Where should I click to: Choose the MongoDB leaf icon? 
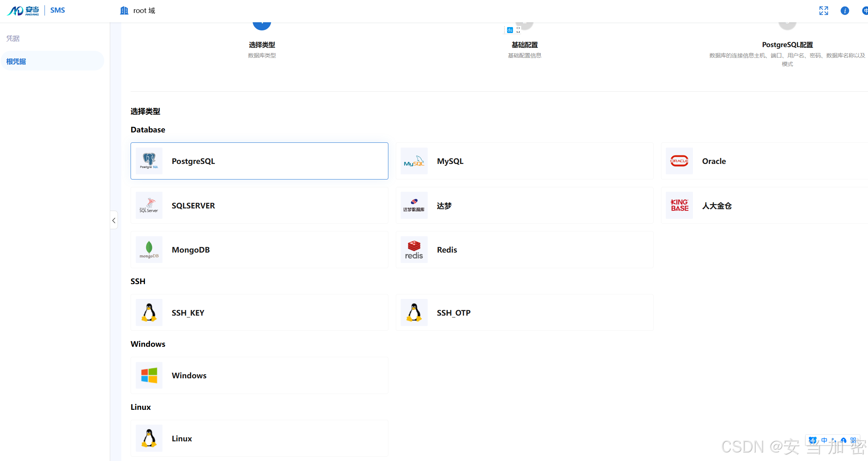coord(149,250)
